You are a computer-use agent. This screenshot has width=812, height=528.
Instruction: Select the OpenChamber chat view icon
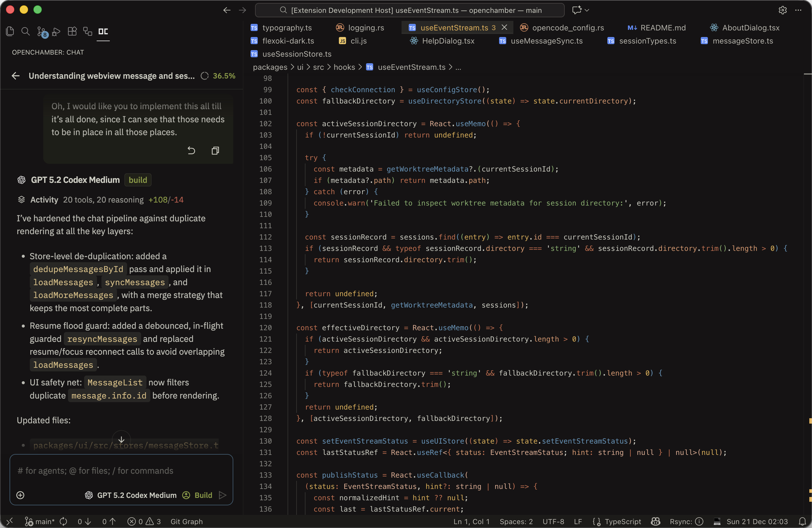pyautogui.click(x=103, y=32)
